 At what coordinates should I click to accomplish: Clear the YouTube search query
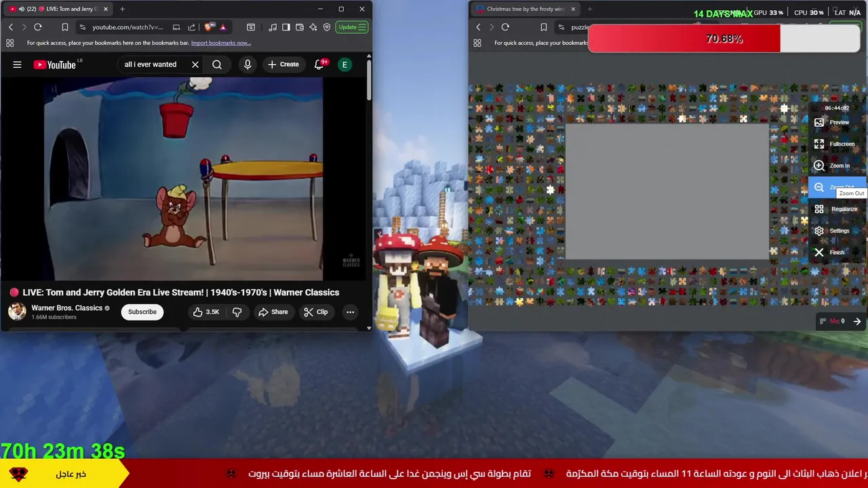pos(195,64)
